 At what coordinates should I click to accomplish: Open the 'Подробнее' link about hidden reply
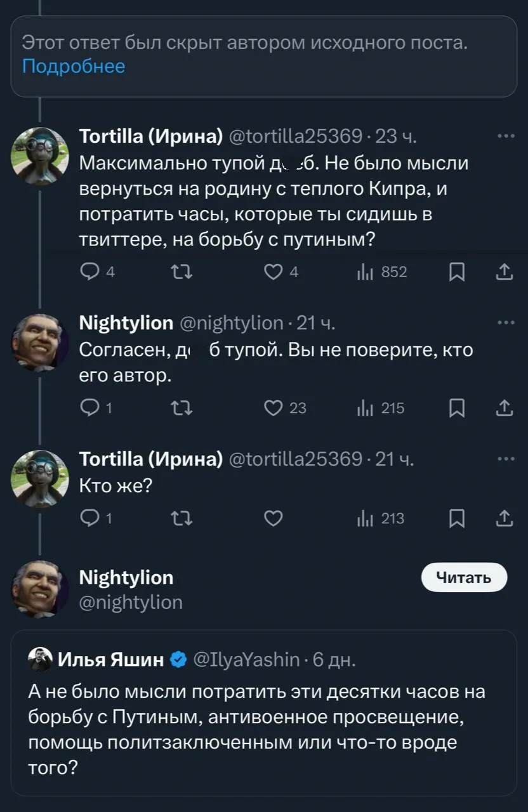(x=74, y=66)
